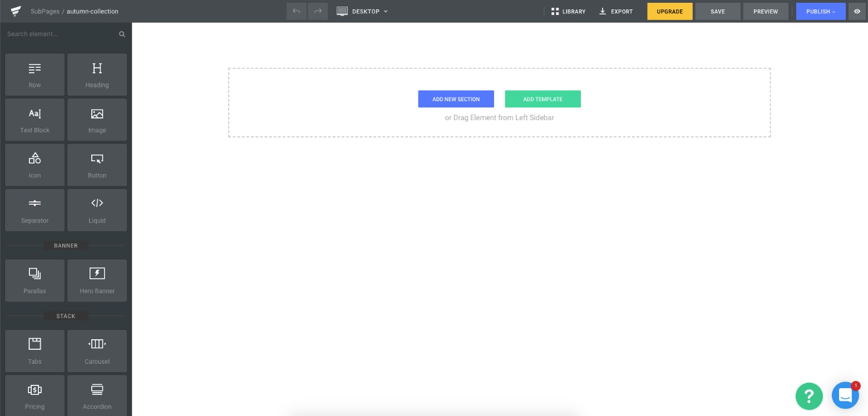Select the Separator element

pos(34,210)
